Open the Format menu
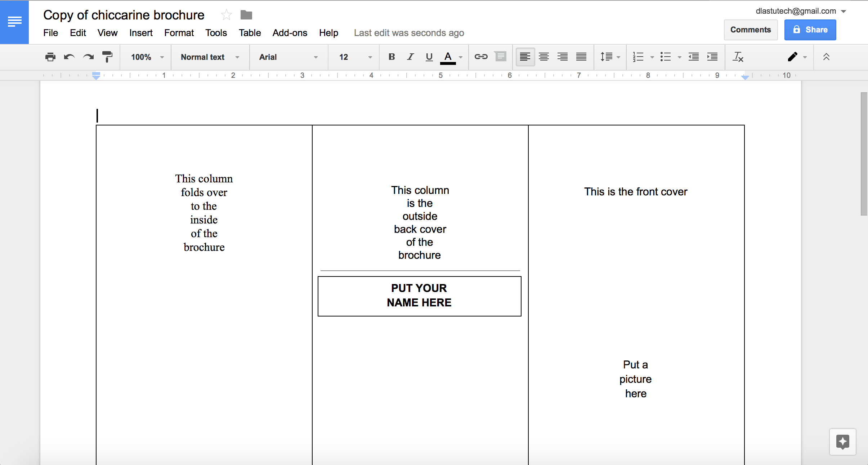Viewport: 868px width, 465px height. [179, 33]
